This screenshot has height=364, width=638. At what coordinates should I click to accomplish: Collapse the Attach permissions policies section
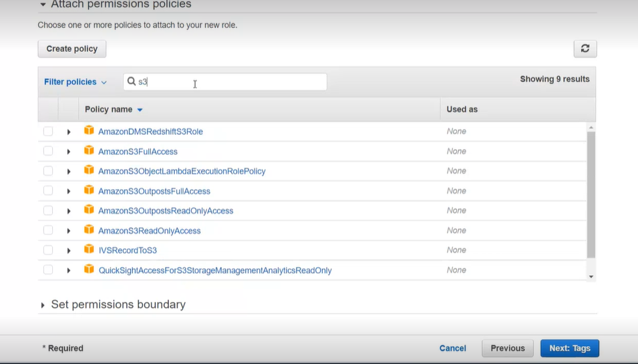click(x=43, y=5)
